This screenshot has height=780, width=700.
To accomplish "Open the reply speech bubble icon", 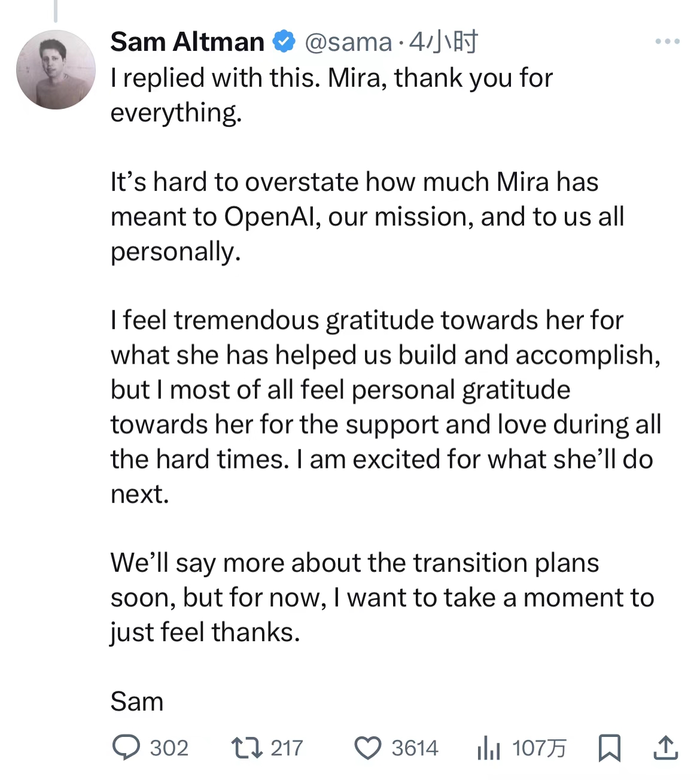I will tap(126, 748).
